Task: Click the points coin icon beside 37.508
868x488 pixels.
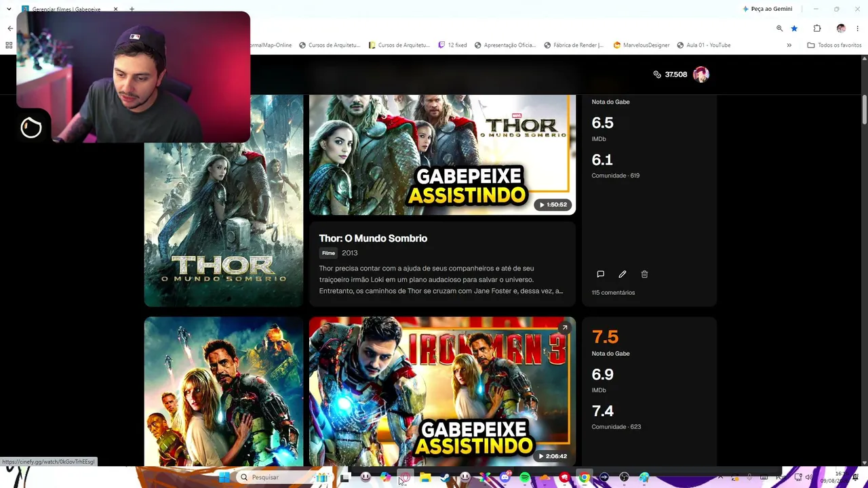Action: (x=657, y=75)
